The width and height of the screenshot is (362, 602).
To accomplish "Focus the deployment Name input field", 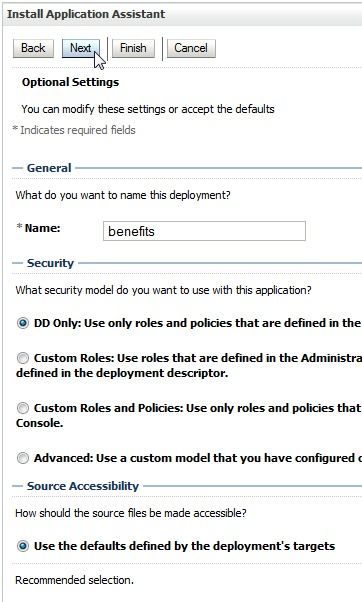I will 204,231.
